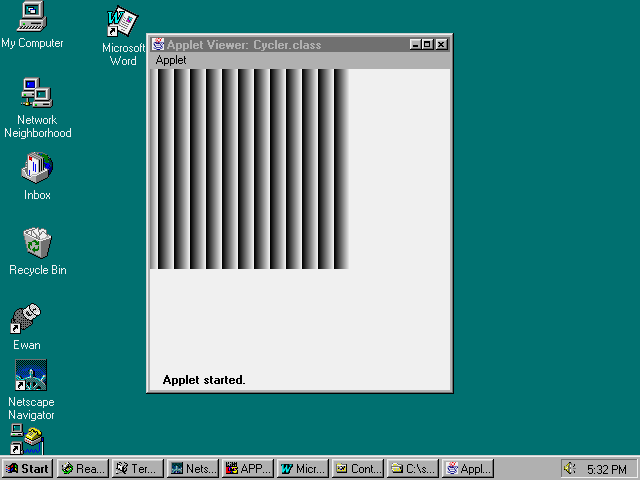This screenshot has width=640, height=480.
Task: Click the 5:32 PM clock
Action: [607, 469]
